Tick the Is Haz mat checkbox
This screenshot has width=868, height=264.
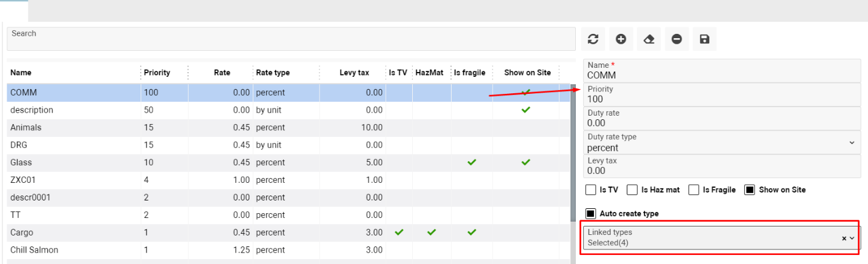point(632,190)
